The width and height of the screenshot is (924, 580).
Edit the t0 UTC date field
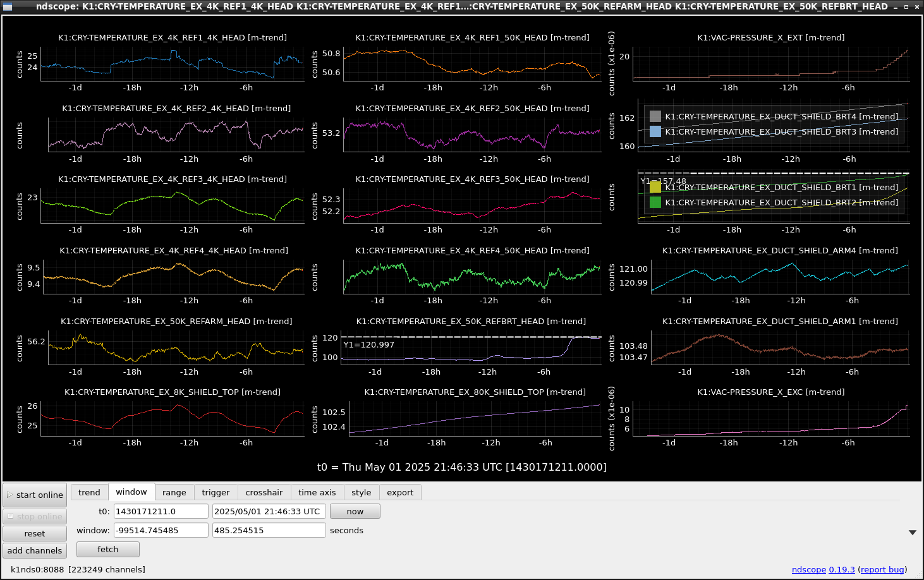pos(269,511)
